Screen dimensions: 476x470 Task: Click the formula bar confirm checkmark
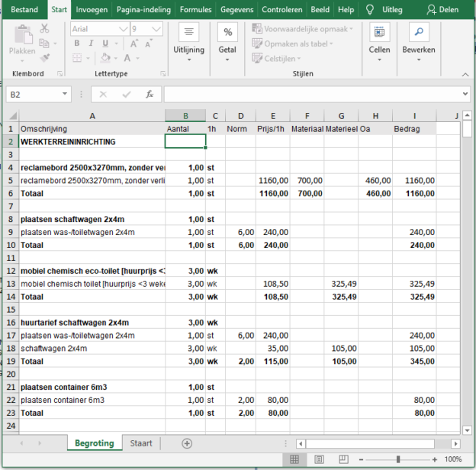pyautogui.click(x=127, y=95)
